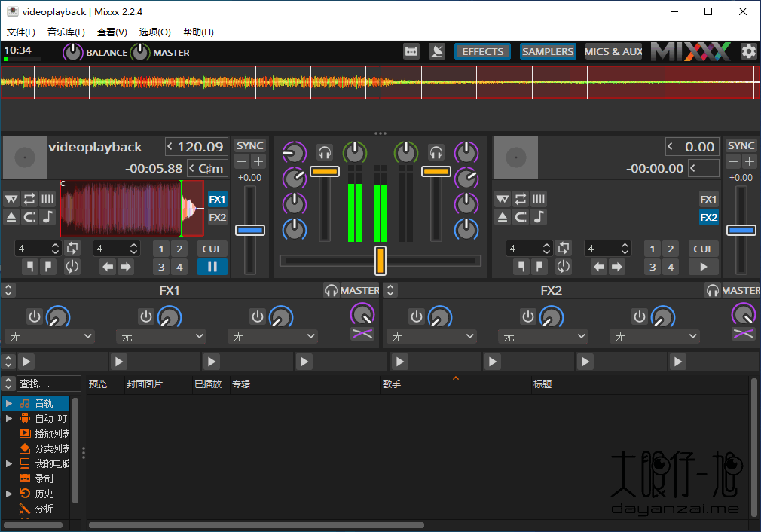761x532 pixels.
Task: Toggle quantize on the left deck
Action: coord(29,217)
